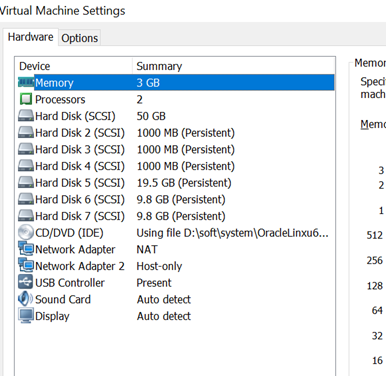This screenshot has width=386, height=376.
Task: Click the Hard Disk 3 drive icon
Action: [26, 149]
